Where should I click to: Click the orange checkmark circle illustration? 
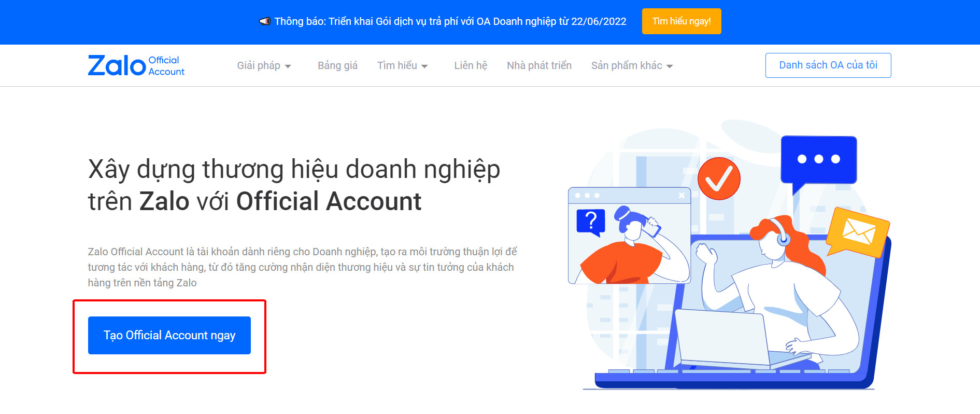coord(719,178)
